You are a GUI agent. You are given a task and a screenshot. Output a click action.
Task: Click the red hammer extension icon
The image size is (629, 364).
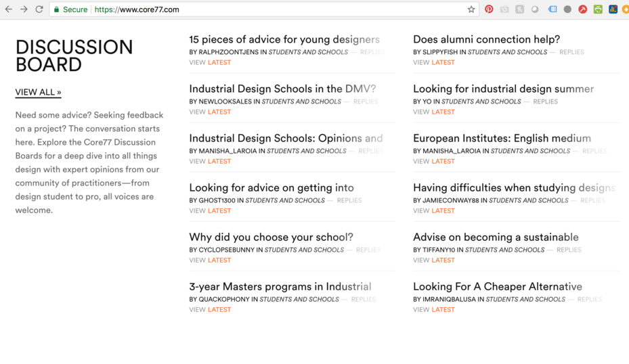[582, 9]
